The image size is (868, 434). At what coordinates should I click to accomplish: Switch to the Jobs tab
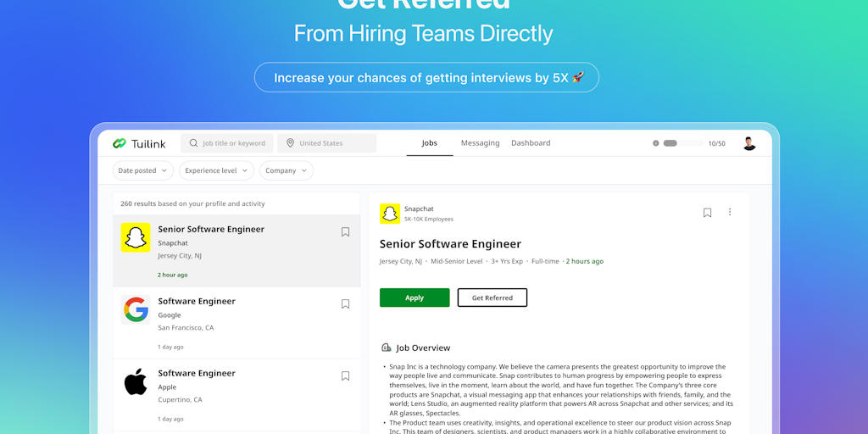pyautogui.click(x=430, y=142)
